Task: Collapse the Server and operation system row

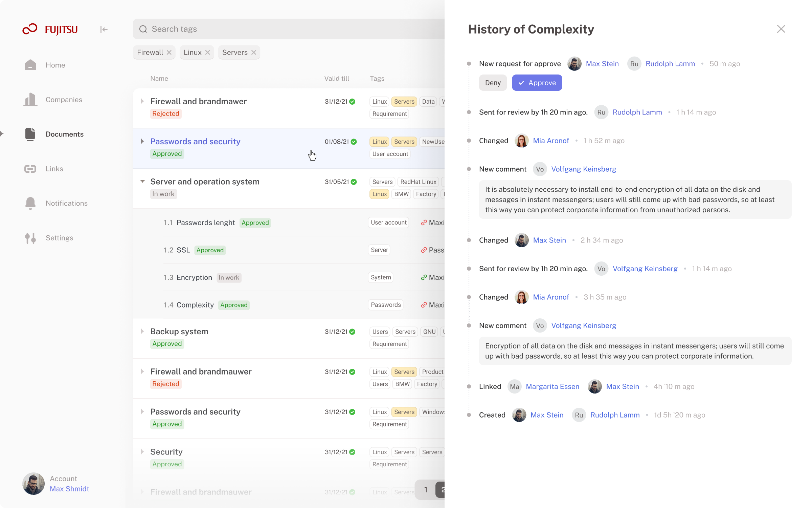Action: pyautogui.click(x=142, y=182)
